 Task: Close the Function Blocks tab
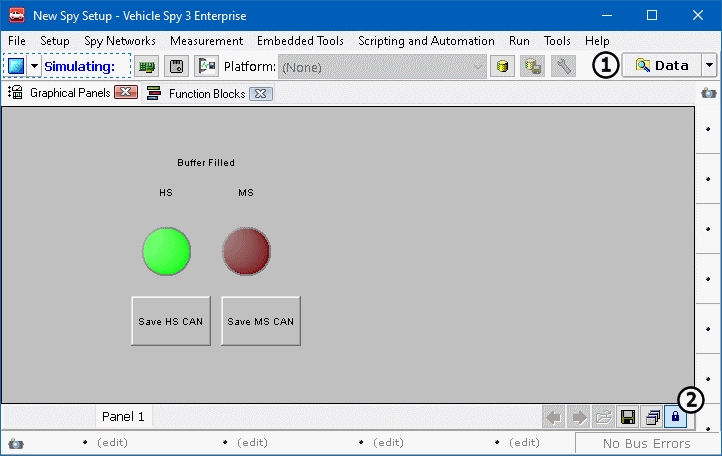pos(258,93)
